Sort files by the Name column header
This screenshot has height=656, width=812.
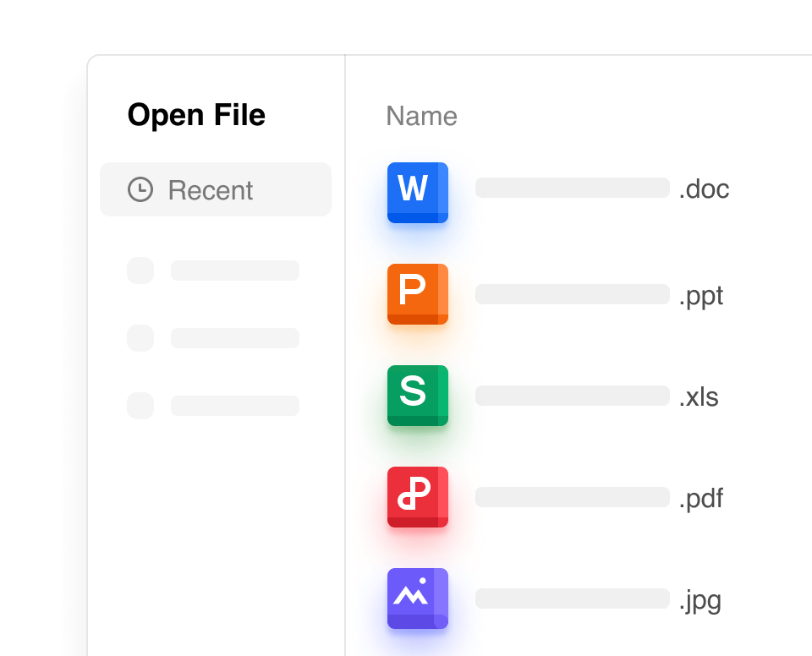[421, 116]
